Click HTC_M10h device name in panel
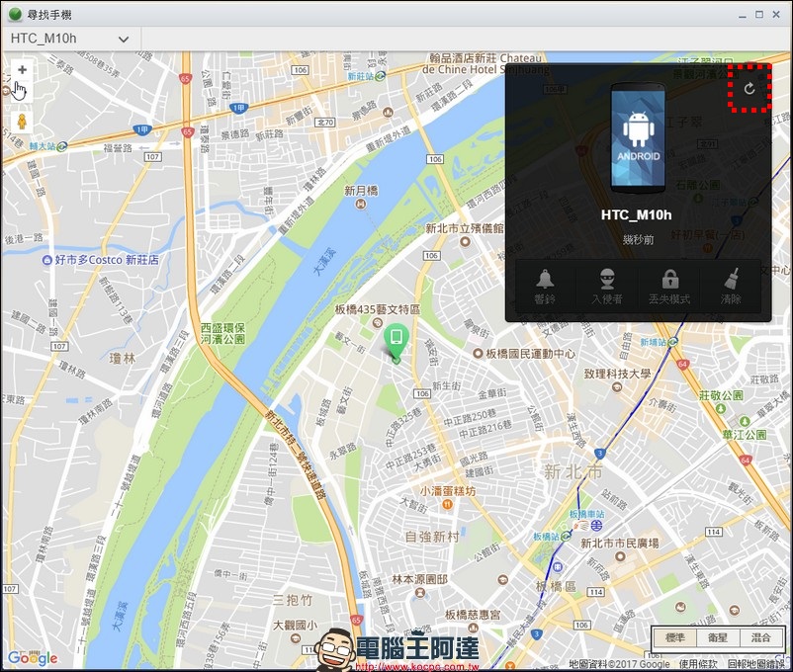Viewport: 793px width, 672px height. [x=636, y=214]
